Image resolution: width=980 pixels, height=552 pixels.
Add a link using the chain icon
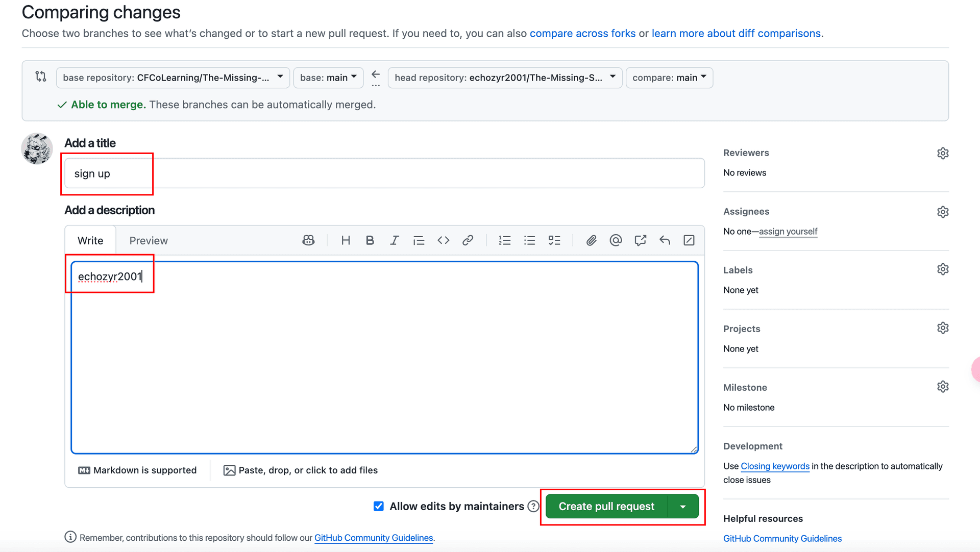pyautogui.click(x=468, y=240)
